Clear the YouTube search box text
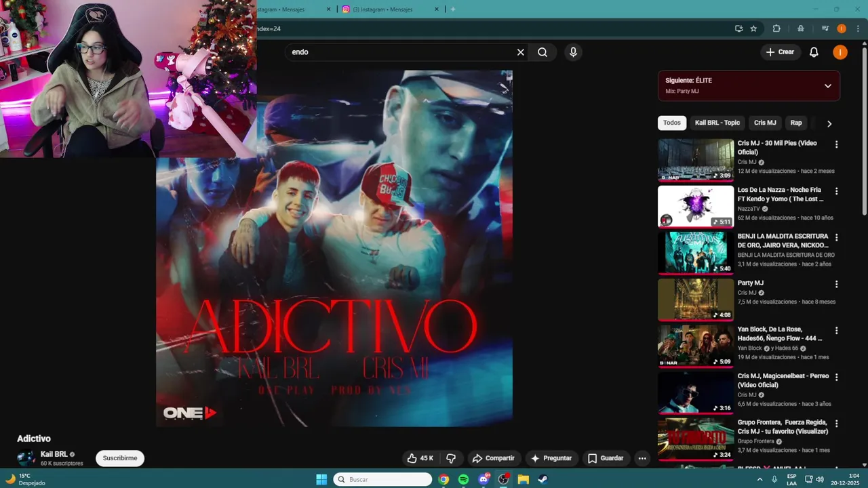 521,52
